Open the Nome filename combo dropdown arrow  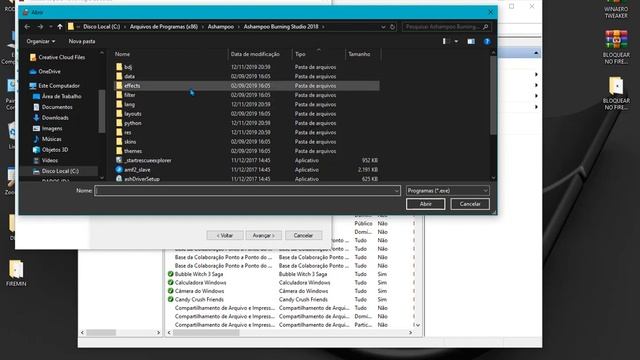click(x=396, y=191)
